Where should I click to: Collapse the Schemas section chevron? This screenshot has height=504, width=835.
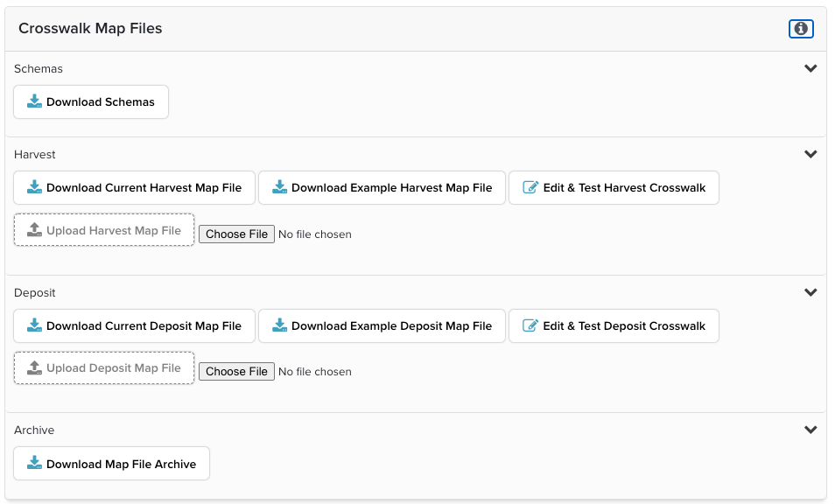point(810,68)
